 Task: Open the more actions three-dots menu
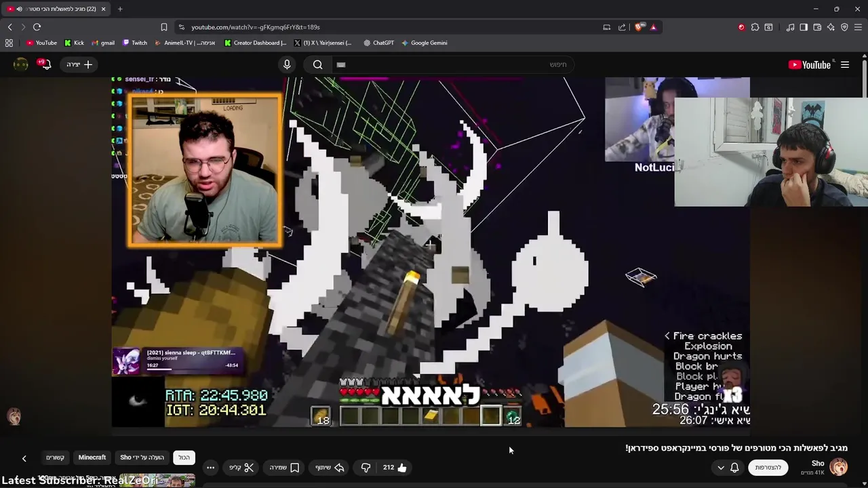click(x=210, y=467)
